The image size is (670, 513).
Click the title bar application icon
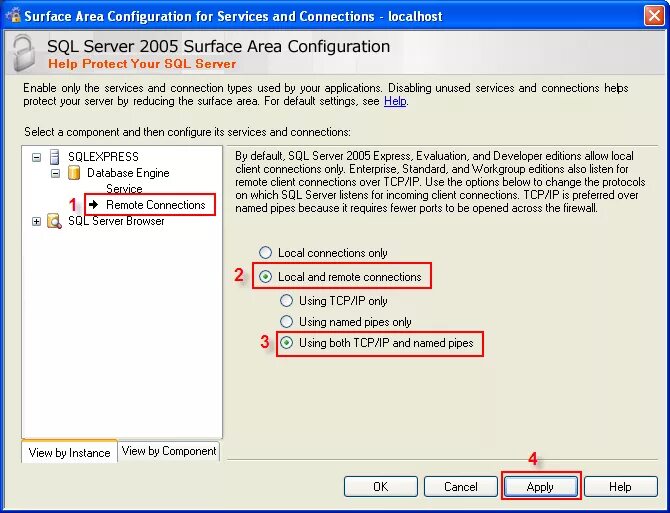[14, 15]
